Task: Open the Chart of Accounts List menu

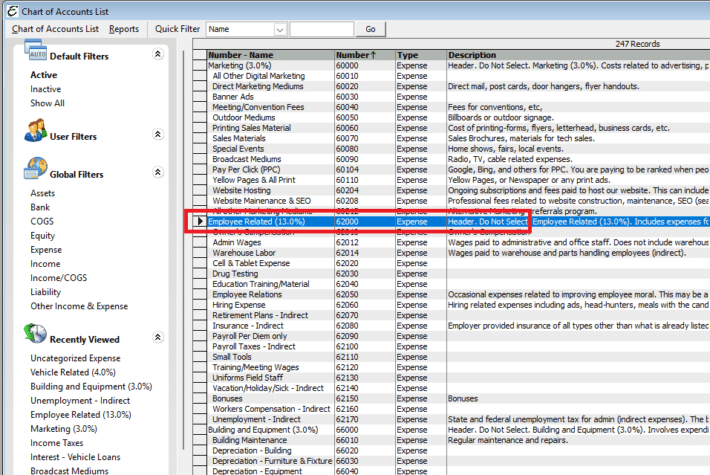Action: tap(55, 29)
